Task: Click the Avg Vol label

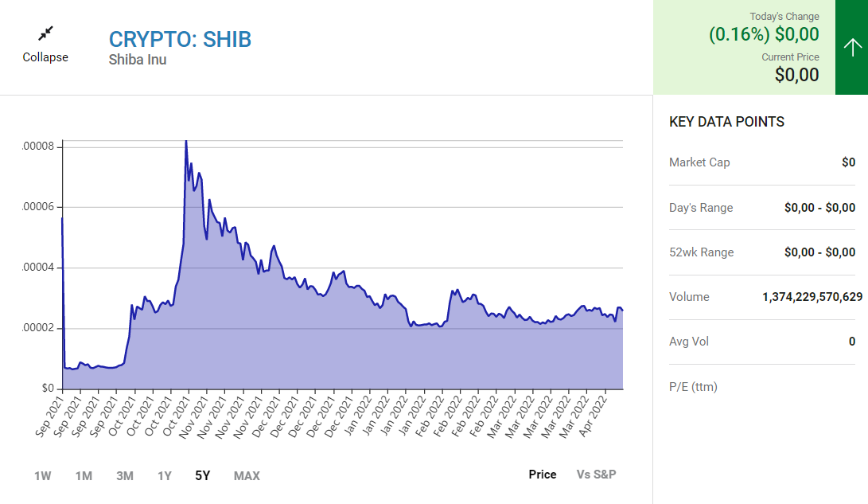Action: pyautogui.click(x=689, y=342)
